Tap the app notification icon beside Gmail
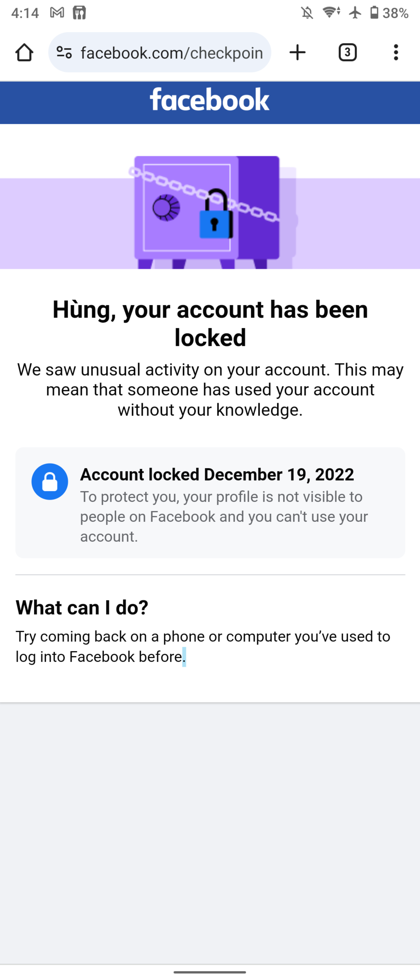This screenshot has width=420, height=980. click(80, 13)
